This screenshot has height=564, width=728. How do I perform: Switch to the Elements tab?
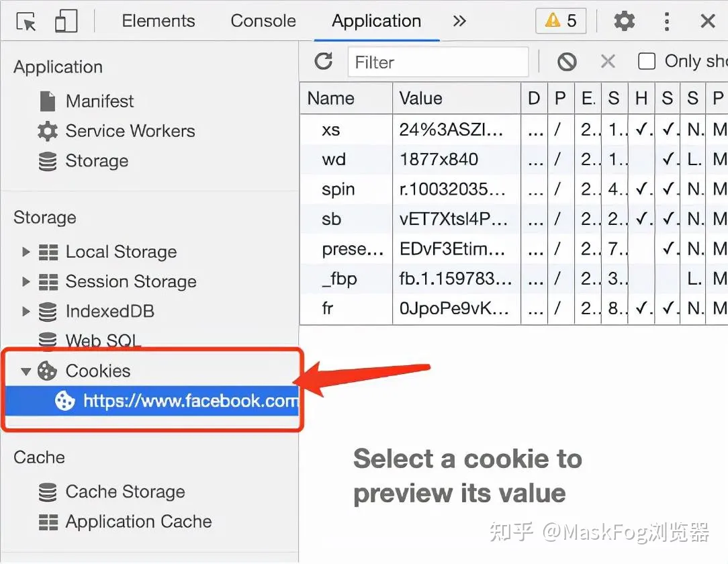(158, 21)
